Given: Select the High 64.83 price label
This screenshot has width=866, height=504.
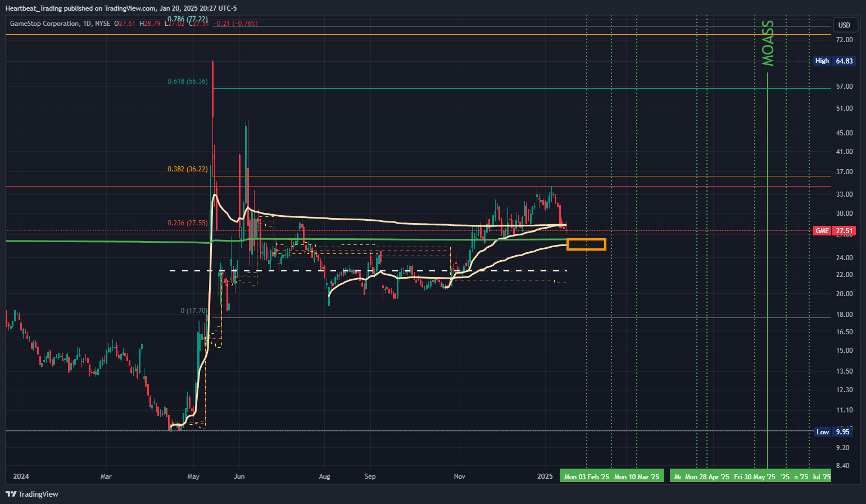Looking at the screenshot, I should [x=835, y=61].
